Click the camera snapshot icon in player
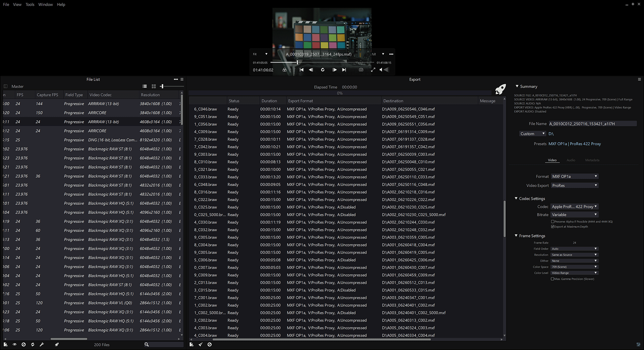 click(x=361, y=70)
